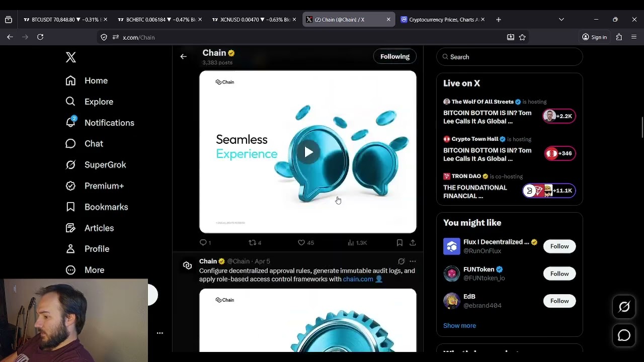This screenshot has width=644, height=362.
Task: Open SuperGrok in the sidebar
Action: point(96,165)
